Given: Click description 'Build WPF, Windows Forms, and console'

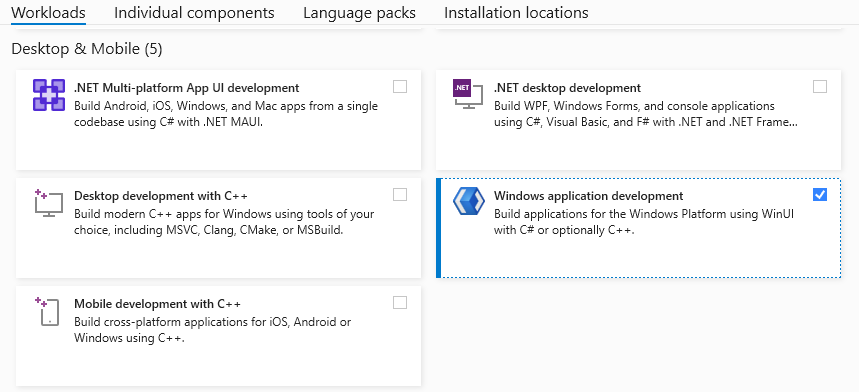Looking at the screenshot, I should click(x=645, y=113).
